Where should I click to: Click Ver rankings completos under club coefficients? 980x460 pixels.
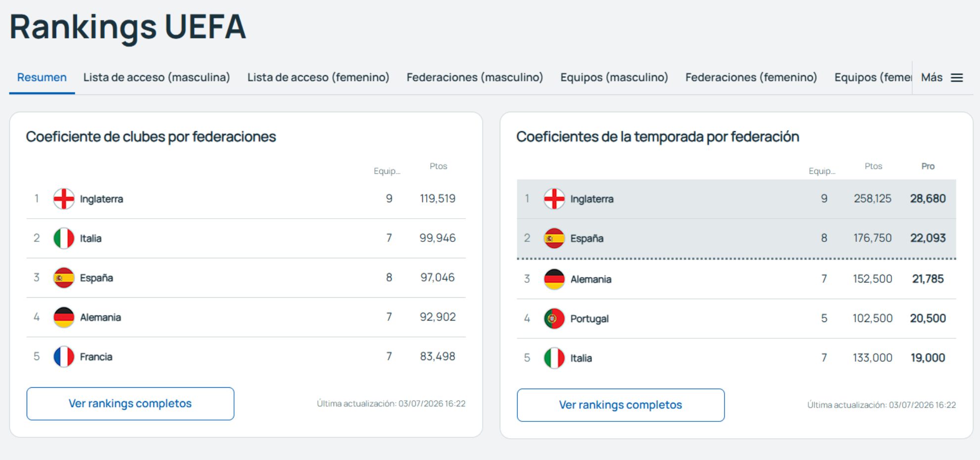[130, 404]
